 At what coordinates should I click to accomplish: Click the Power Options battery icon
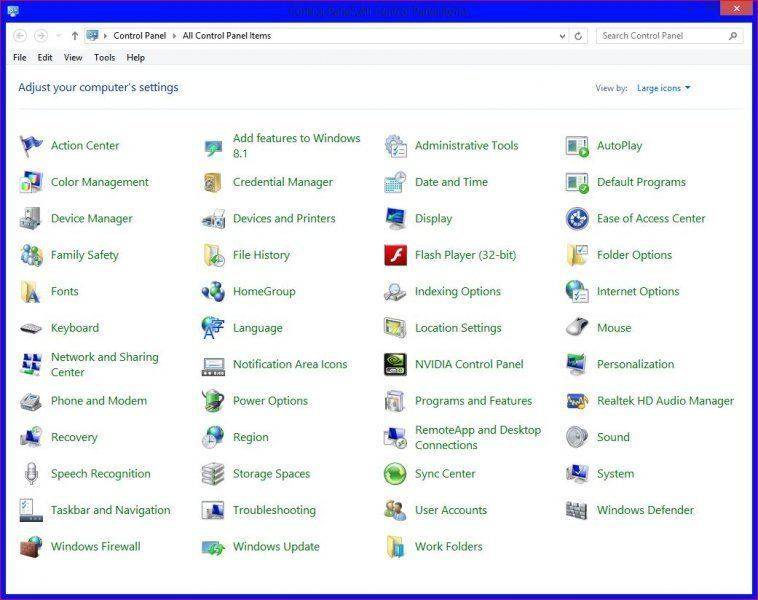point(213,401)
